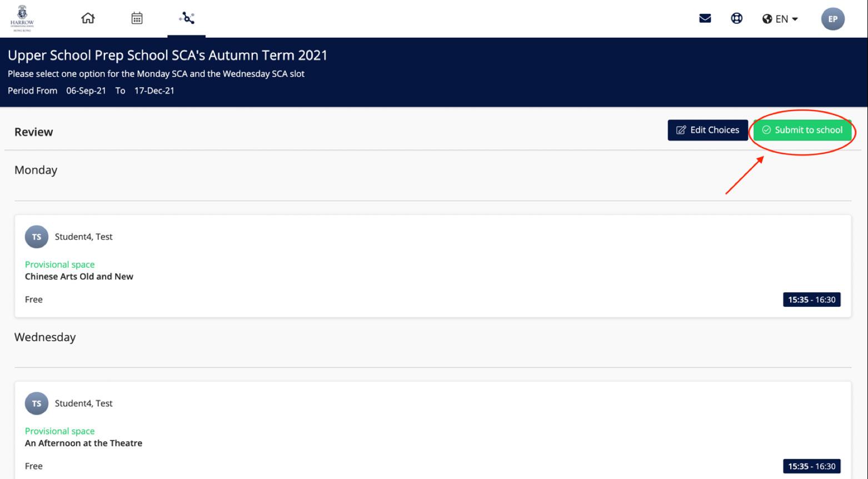Select the activities network icon

[x=187, y=19]
